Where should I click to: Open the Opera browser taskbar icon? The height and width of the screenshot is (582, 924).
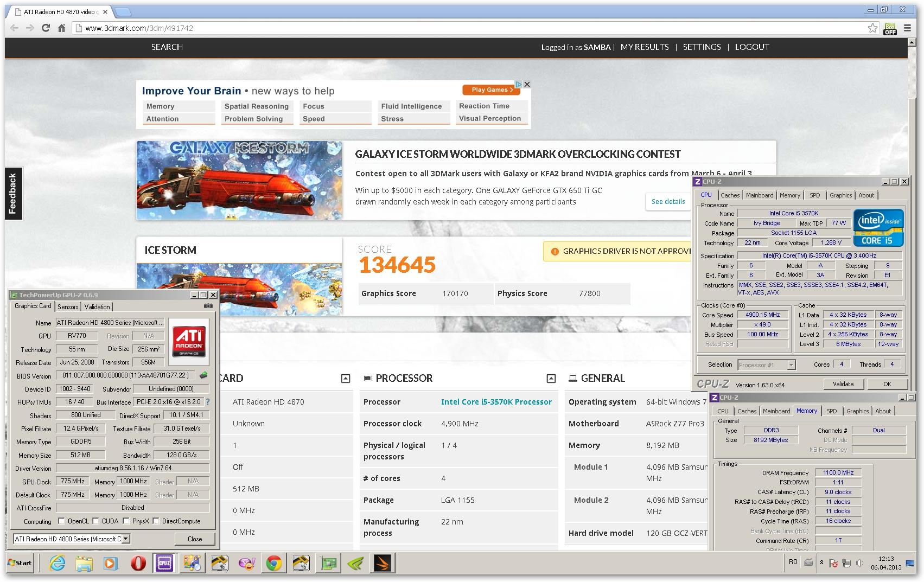point(138,564)
